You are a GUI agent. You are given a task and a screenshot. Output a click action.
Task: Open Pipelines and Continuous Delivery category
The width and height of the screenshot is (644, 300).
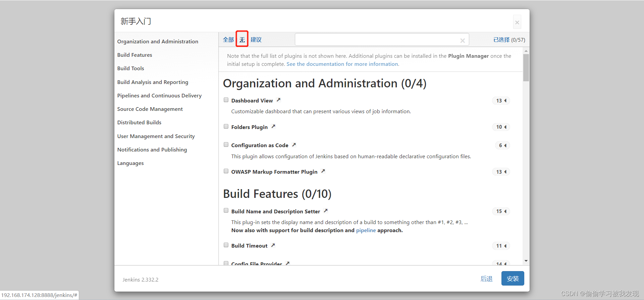click(x=159, y=95)
